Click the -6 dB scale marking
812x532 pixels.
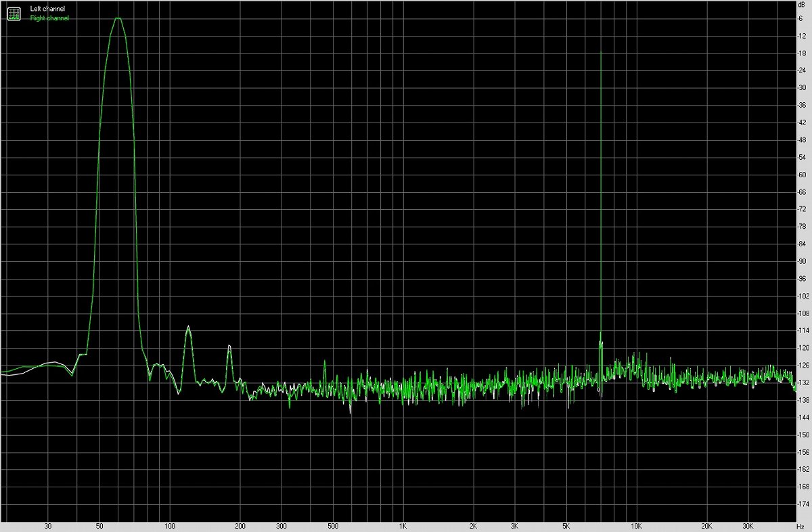click(800, 18)
